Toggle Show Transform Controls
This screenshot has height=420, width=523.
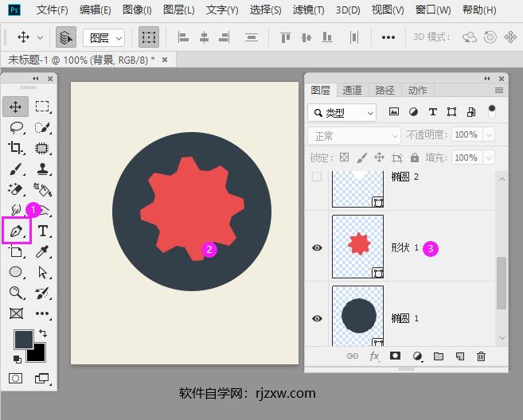click(x=148, y=37)
